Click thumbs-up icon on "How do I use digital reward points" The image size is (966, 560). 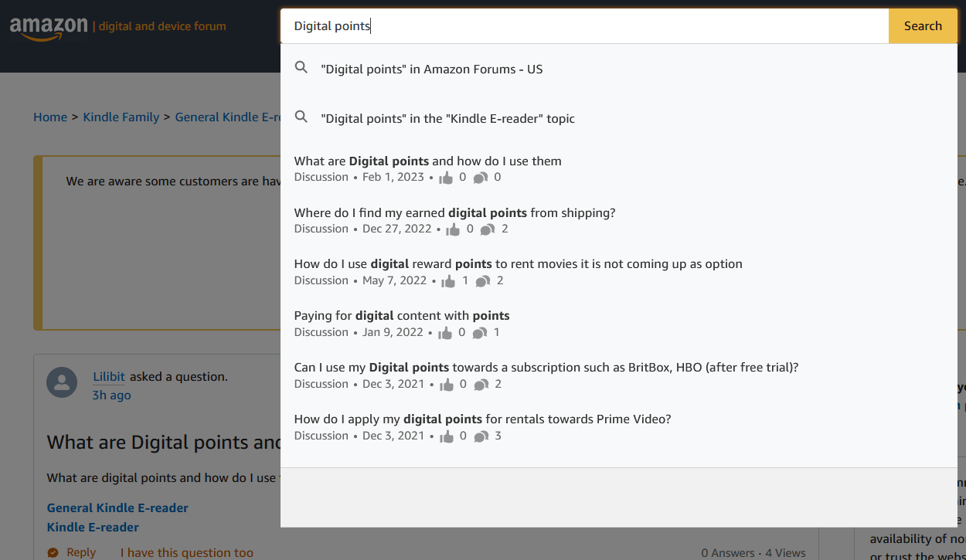[448, 280]
